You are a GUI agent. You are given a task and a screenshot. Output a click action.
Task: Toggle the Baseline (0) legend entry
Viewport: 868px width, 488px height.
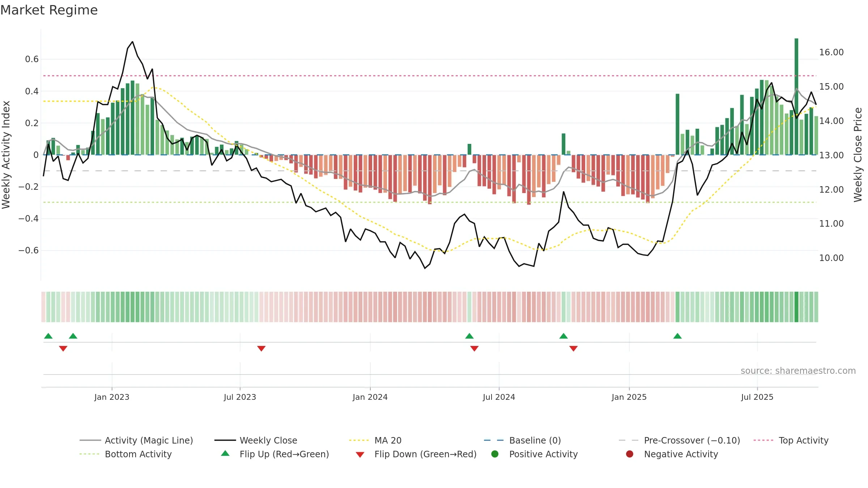[x=522, y=440]
